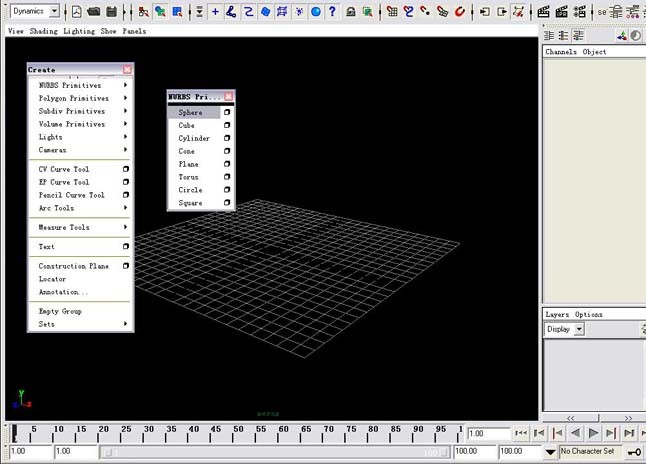Expand the Volume Primitives submenu
This screenshot has width=646, height=464.
[x=80, y=124]
